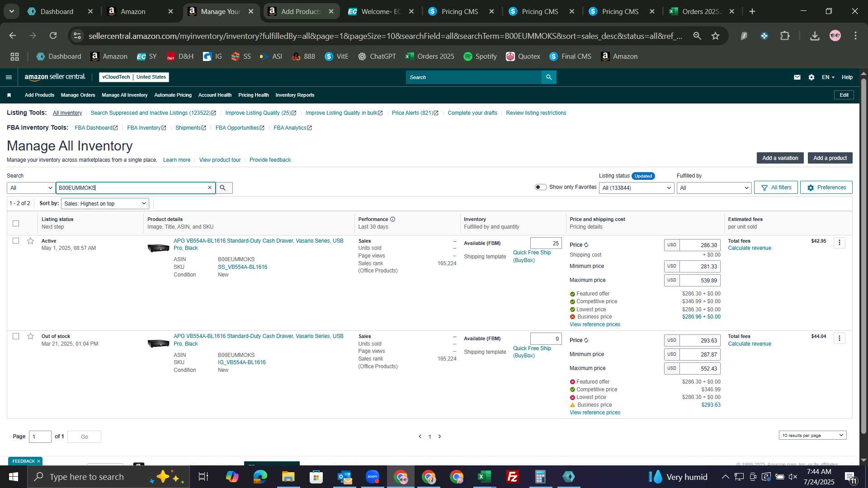Open Account Health in the nav bar
Viewport: 868px width, 488px height.
(x=215, y=95)
